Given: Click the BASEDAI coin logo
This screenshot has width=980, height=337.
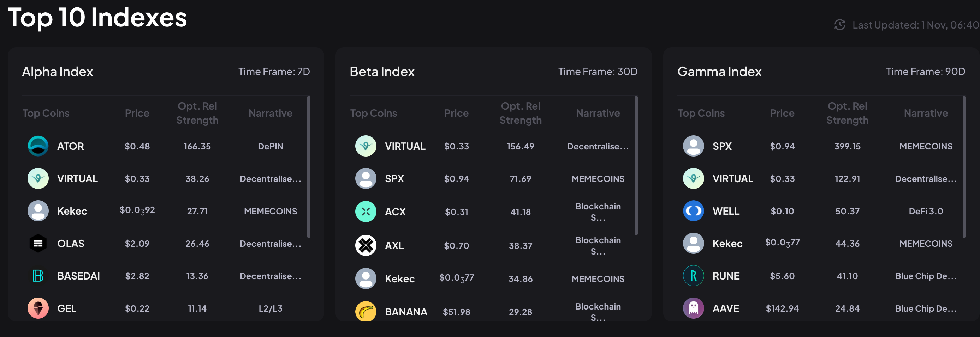Looking at the screenshot, I should point(38,275).
